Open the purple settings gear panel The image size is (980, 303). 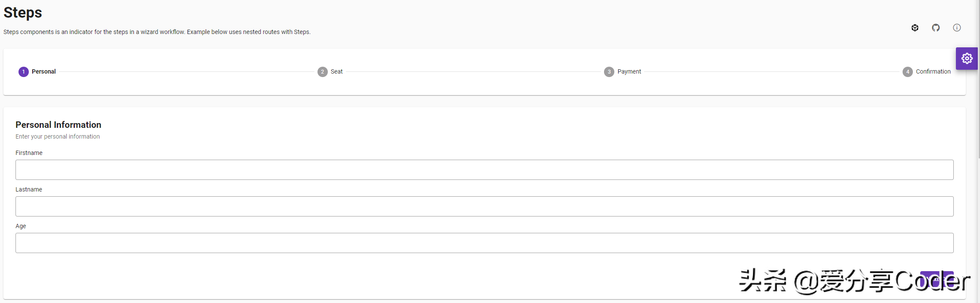pos(967,59)
